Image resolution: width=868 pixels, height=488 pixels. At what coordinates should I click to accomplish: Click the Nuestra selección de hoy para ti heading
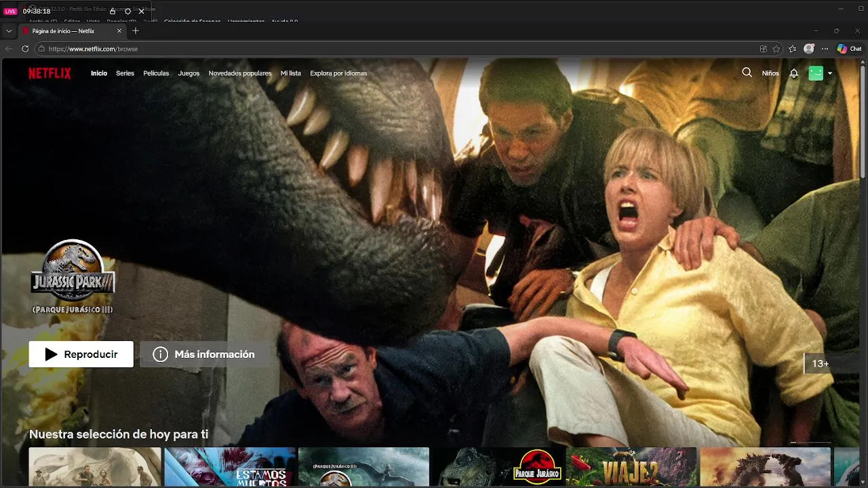[119, 434]
